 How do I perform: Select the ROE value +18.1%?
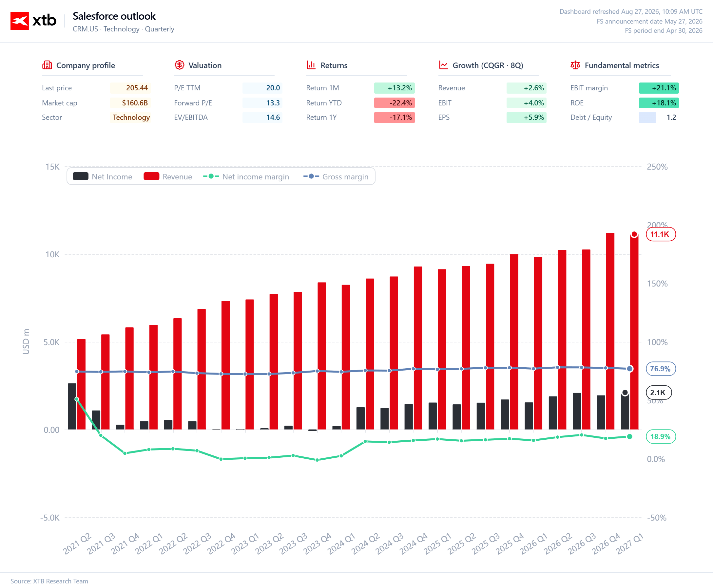pyautogui.click(x=664, y=103)
